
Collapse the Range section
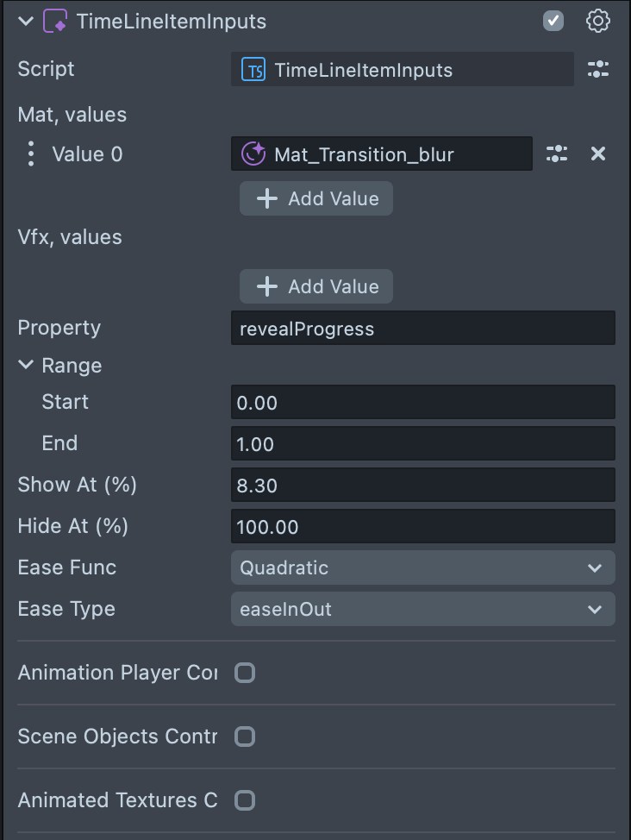click(x=25, y=366)
